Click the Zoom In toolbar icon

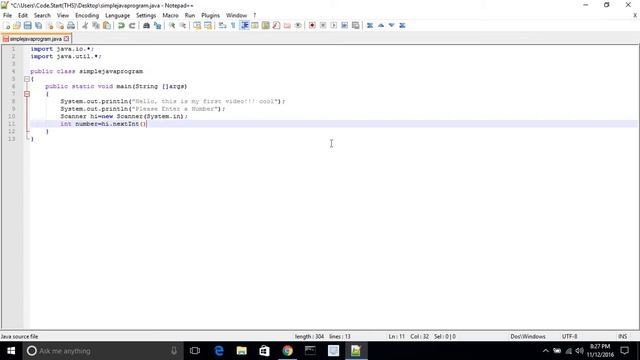click(x=172, y=25)
